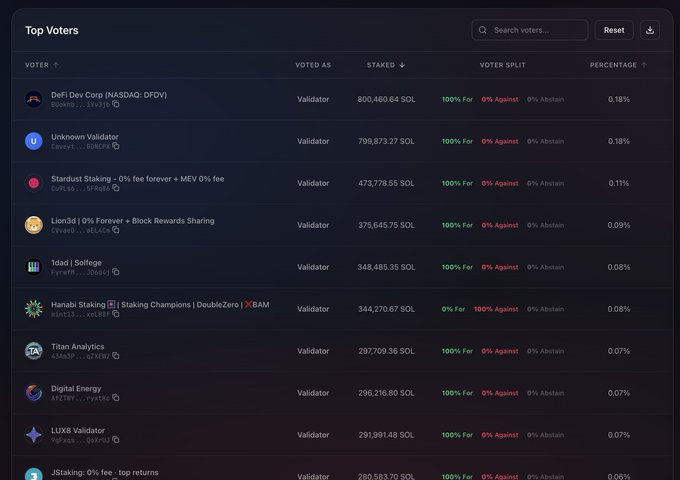Viewport: 680px width, 480px height.
Task: Click 0.11% percentage in Stardust Staking row
Action: tap(618, 183)
